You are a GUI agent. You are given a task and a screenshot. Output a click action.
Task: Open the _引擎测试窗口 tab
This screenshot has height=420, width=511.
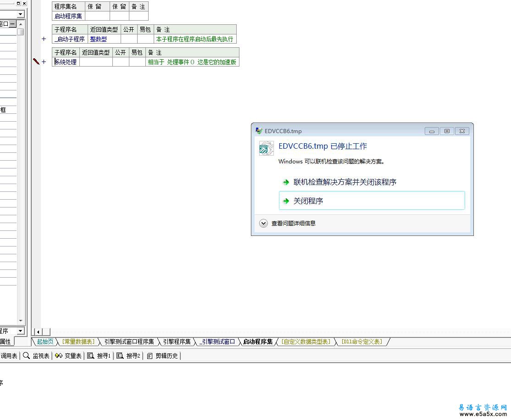(x=217, y=342)
